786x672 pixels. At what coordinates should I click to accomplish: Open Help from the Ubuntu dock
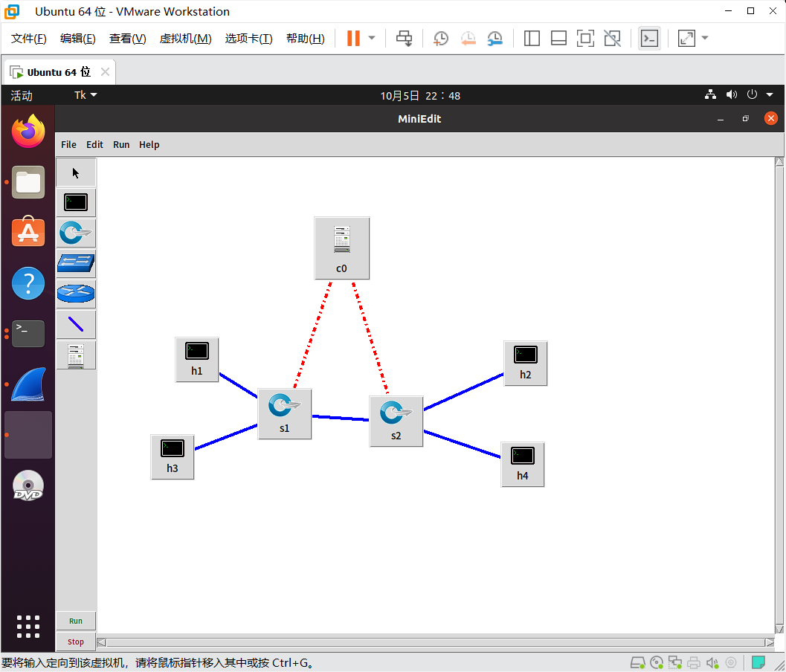point(28,283)
